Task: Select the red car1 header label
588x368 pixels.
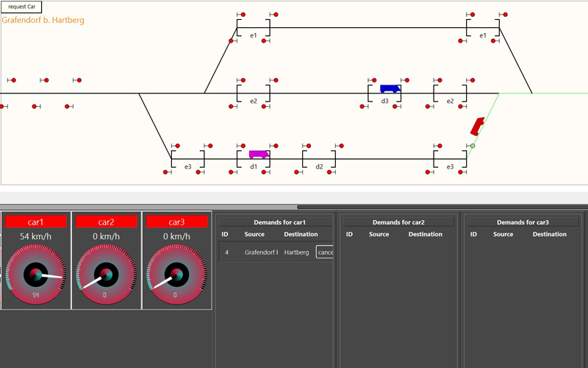Action: click(36, 222)
